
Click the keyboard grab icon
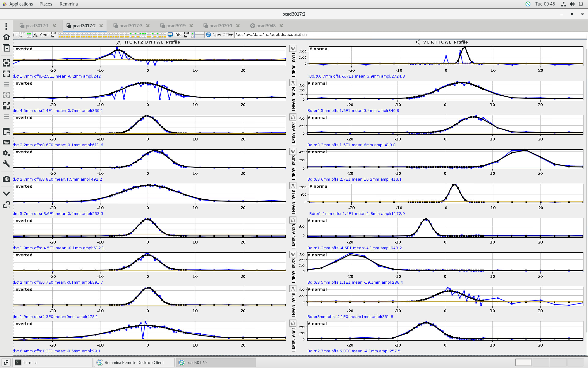click(x=6, y=142)
